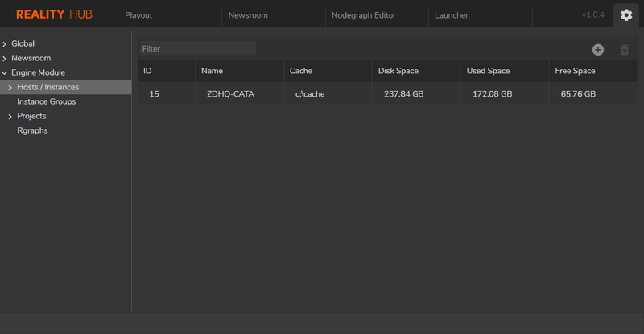Viewport: 644px width, 334px height.
Task: Sort by Name column header
Action: click(239, 71)
